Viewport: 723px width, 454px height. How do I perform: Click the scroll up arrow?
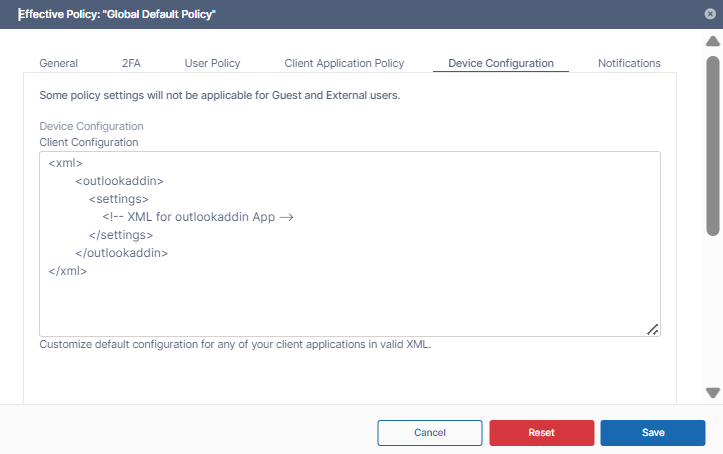coord(712,42)
